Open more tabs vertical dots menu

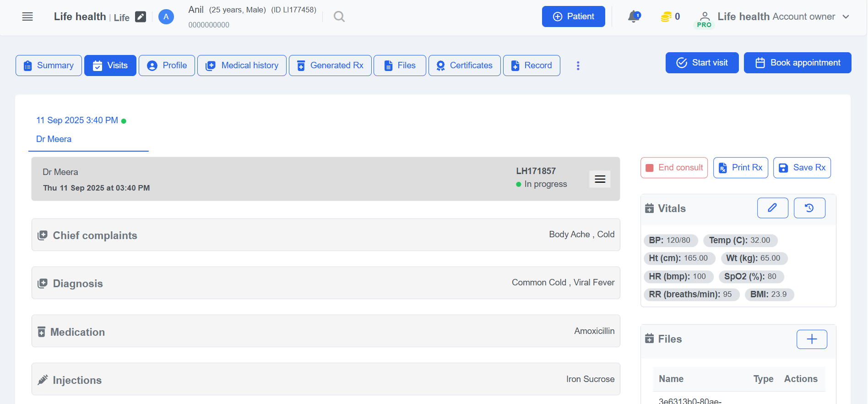[578, 66]
